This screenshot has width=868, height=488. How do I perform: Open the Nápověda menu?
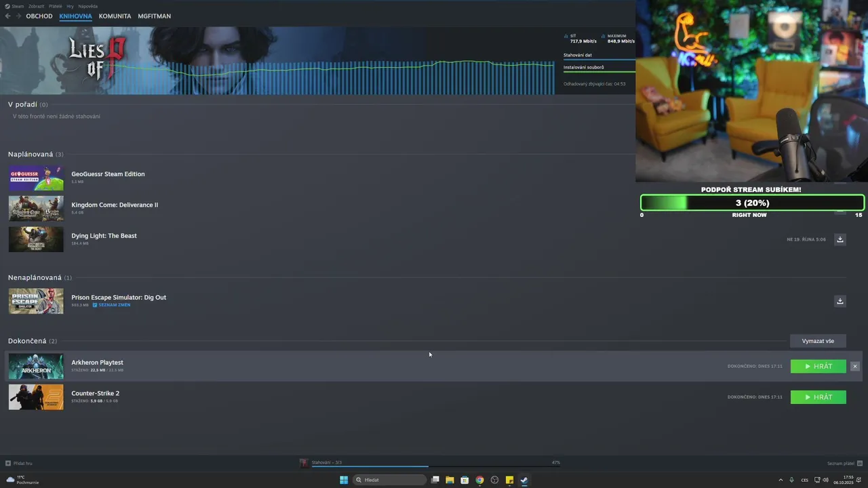point(87,6)
